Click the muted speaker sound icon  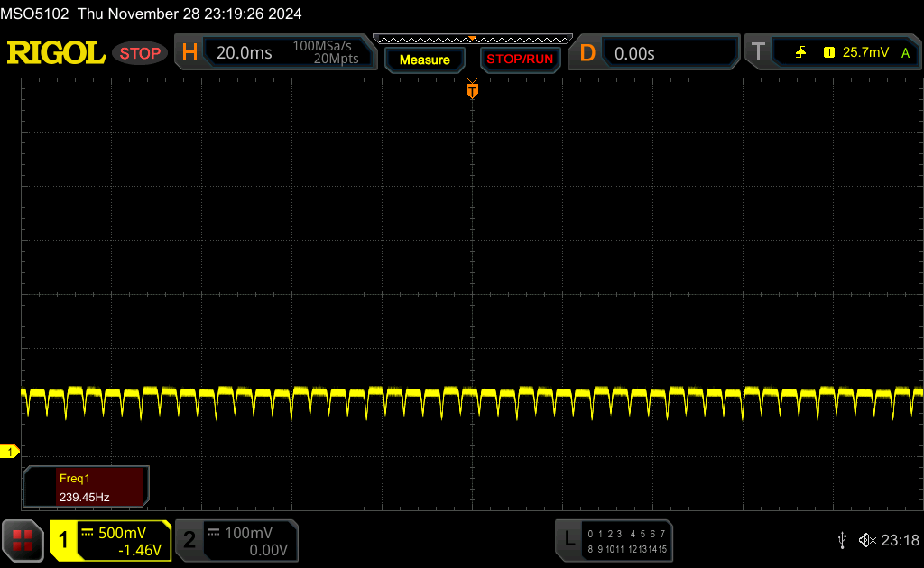(866, 540)
